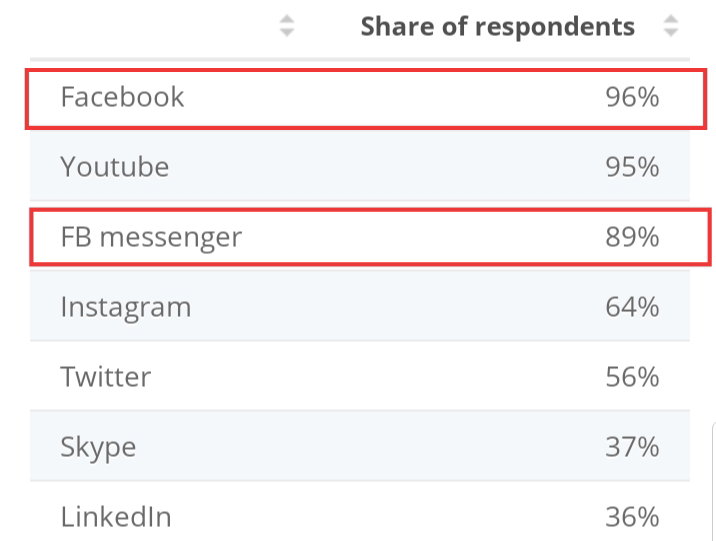Viewport: 716px width, 541px height.
Task: Click the up arrow in first column sorter
Action: (x=287, y=19)
